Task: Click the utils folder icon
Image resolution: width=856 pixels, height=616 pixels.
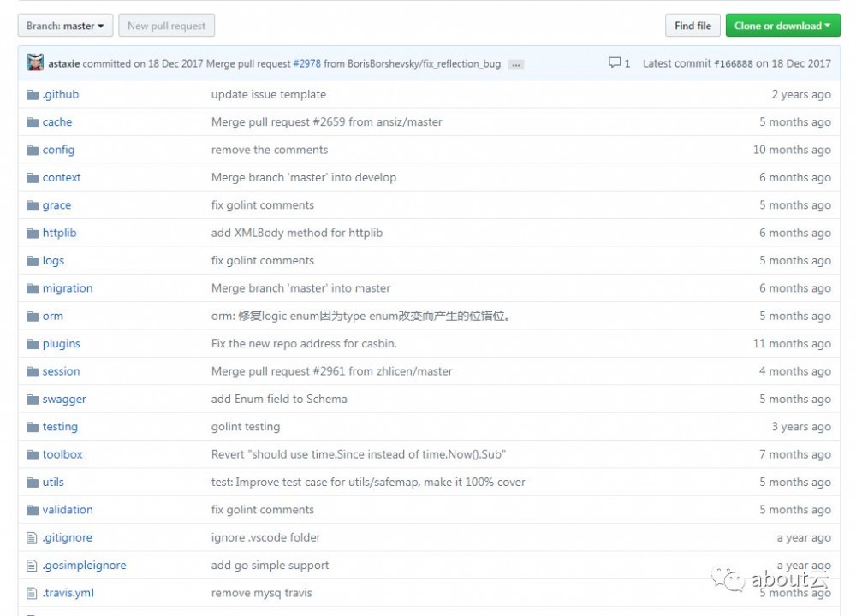Action: [x=33, y=483]
